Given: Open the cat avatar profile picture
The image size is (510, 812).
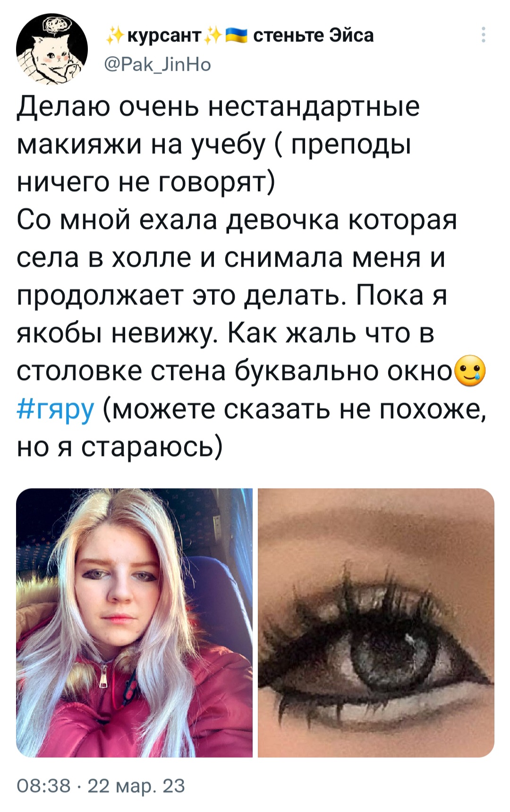Looking at the screenshot, I should 52,49.
